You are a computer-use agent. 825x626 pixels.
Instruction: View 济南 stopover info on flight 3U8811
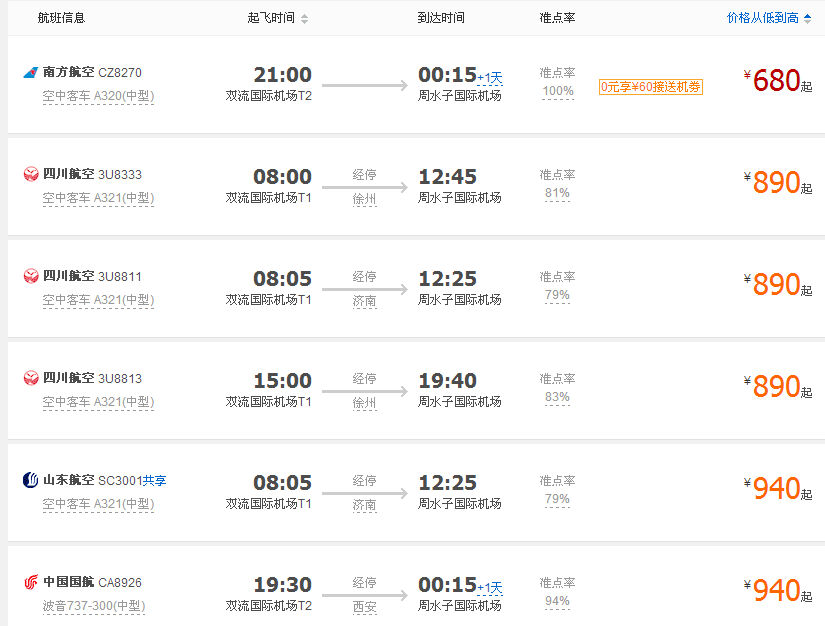point(364,301)
